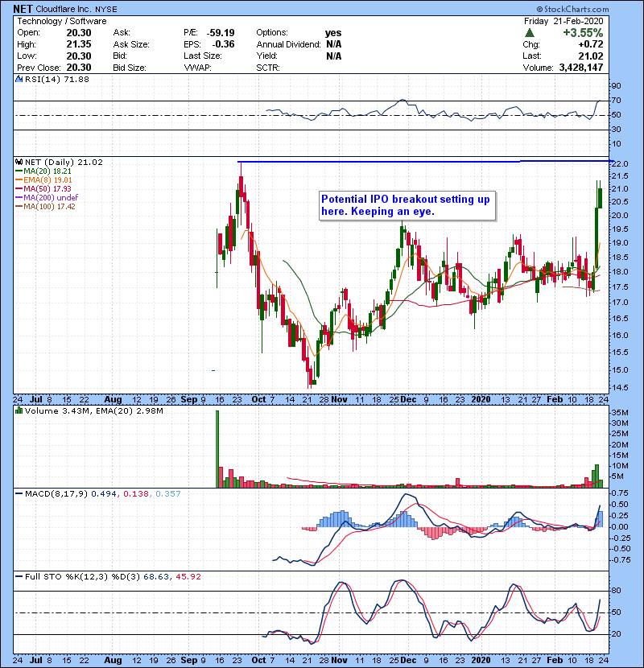Click the candlestick icon beside NET (Daily)
This screenshot has height=668, width=644.
coord(19,162)
